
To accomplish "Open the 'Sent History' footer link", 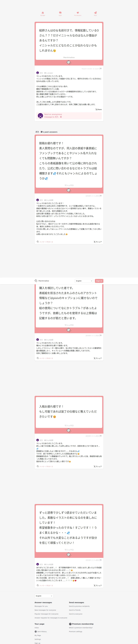I will [42, 632].
